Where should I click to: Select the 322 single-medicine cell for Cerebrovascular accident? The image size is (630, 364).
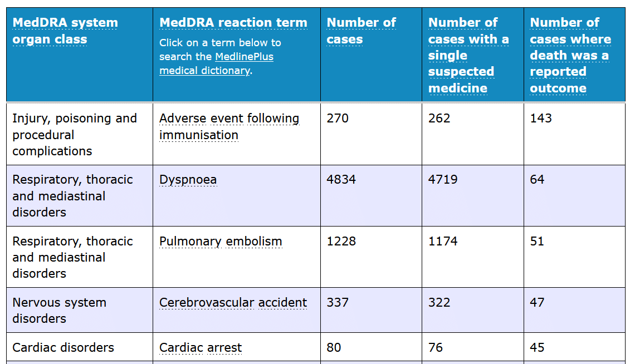(439, 303)
